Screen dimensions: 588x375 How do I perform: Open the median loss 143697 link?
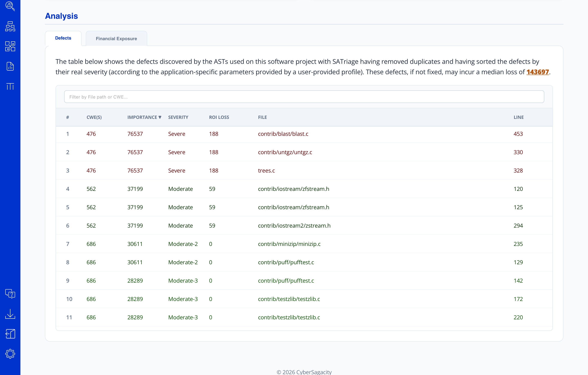pos(537,72)
